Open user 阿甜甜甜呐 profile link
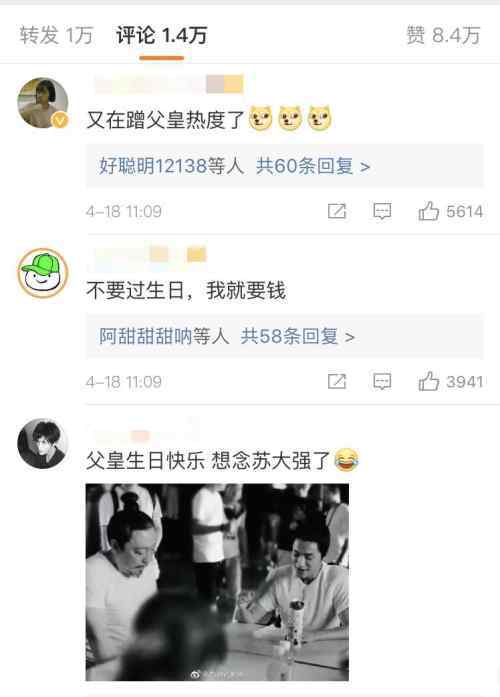500x697 pixels. coord(145,336)
